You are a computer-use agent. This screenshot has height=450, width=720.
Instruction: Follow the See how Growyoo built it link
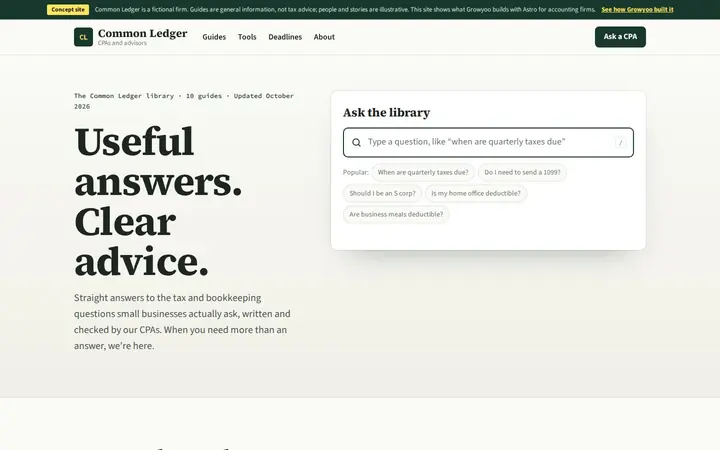(x=637, y=9)
